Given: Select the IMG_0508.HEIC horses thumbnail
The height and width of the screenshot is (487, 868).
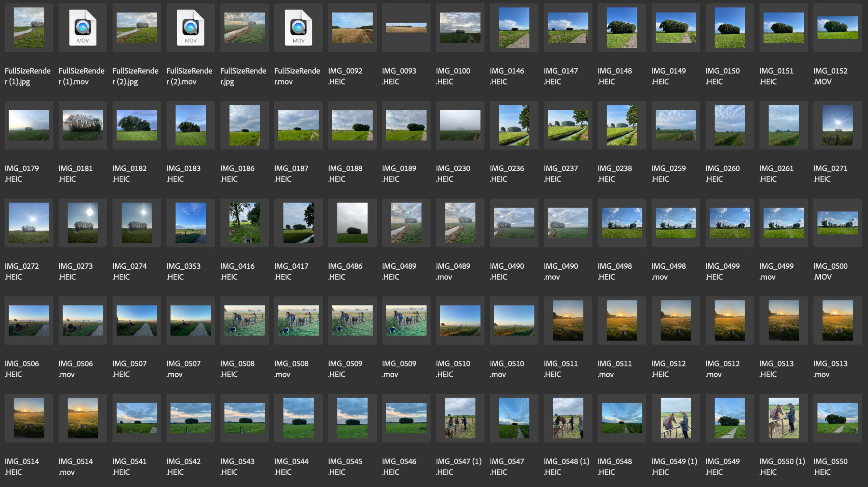Looking at the screenshot, I should 244,320.
